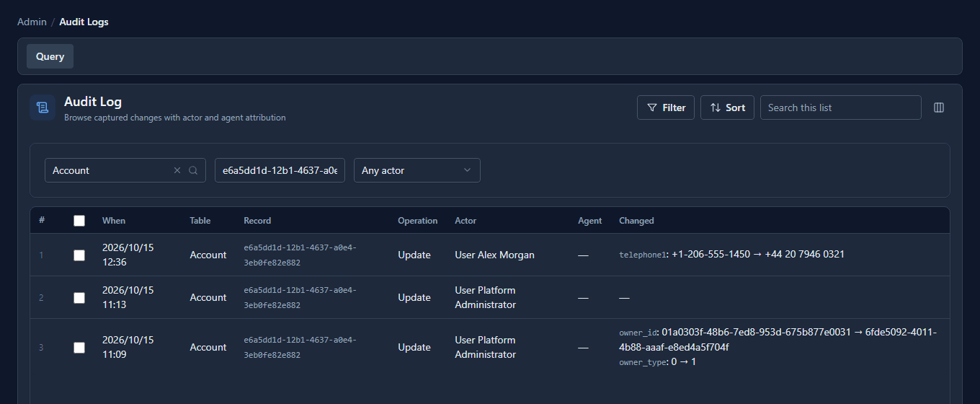Click the Audit Log scroll icon
This screenshot has height=404, width=980.
(43, 107)
